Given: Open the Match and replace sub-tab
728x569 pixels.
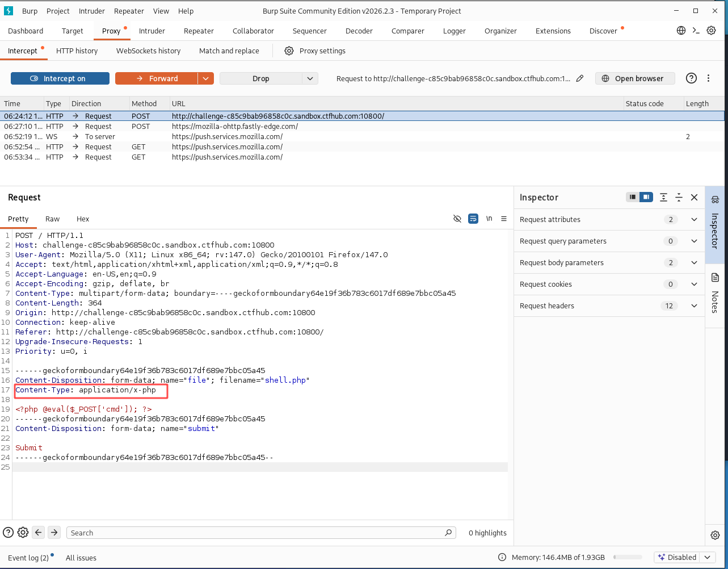Looking at the screenshot, I should pos(229,51).
